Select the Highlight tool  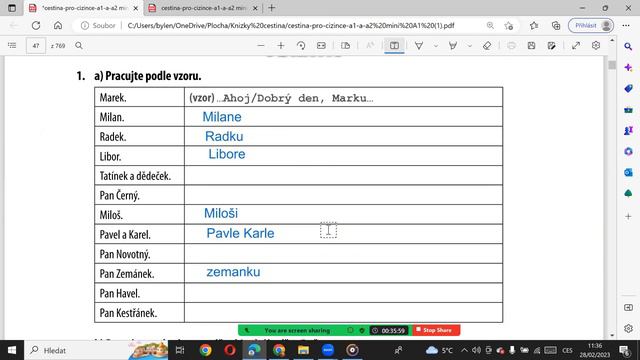tap(453, 45)
